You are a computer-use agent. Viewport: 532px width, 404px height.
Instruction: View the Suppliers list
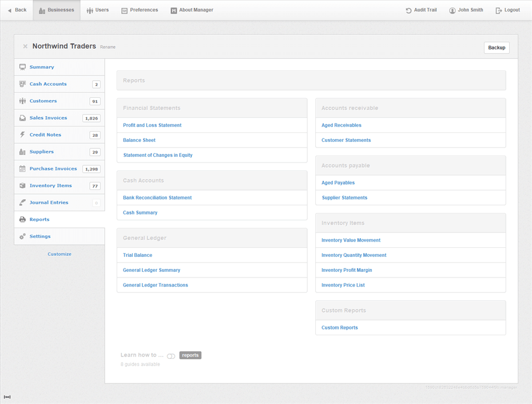click(x=41, y=152)
